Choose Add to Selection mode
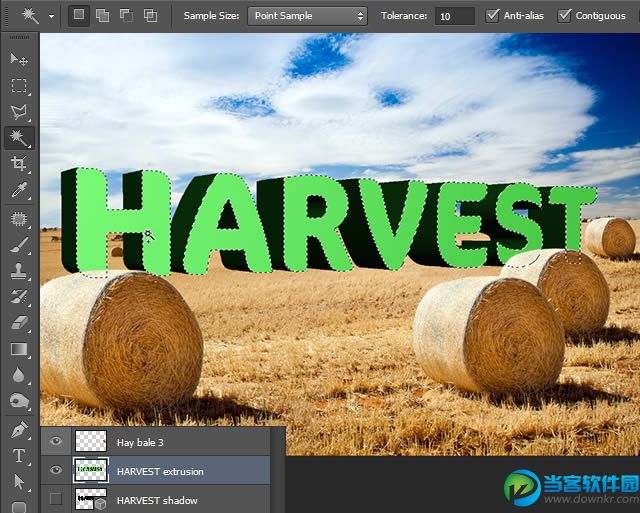This screenshot has height=513, width=640. coord(102,16)
